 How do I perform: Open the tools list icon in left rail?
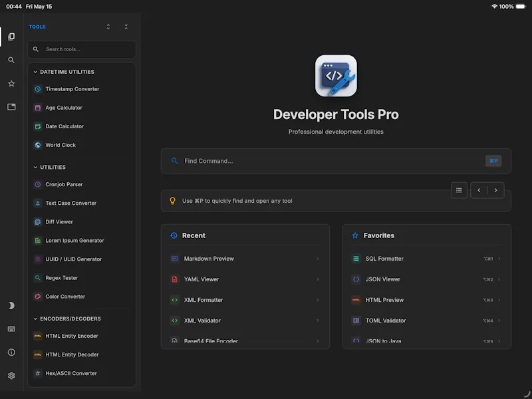click(11, 37)
